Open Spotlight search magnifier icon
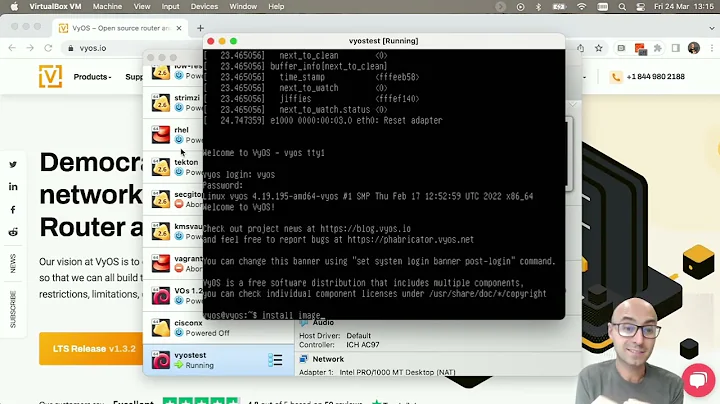The width and height of the screenshot is (720, 404). (622, 7)
